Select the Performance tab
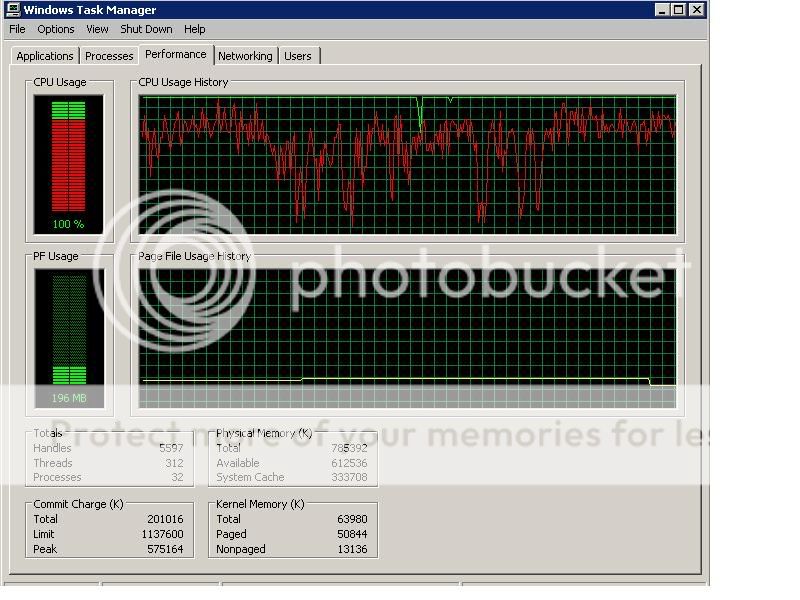The width and height of the screenshot is (800, 600). (x=176, y=54)
